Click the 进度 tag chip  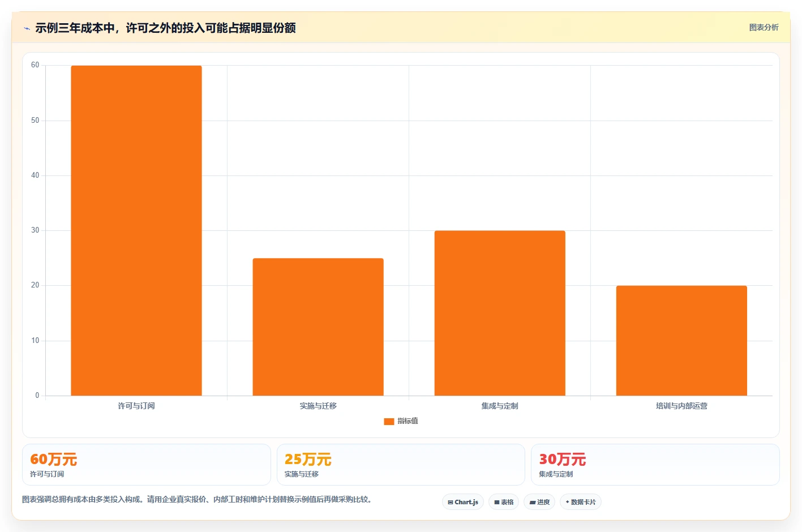coord(539,502)
